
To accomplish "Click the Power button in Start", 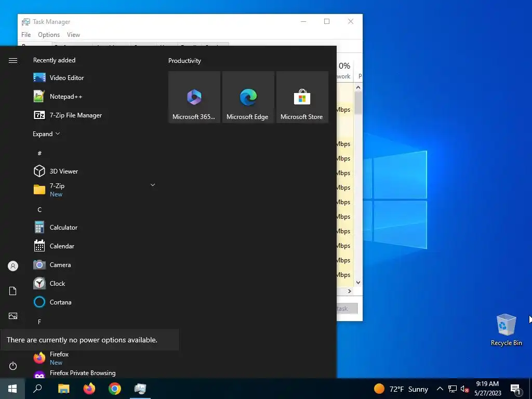I will (13, 366).
